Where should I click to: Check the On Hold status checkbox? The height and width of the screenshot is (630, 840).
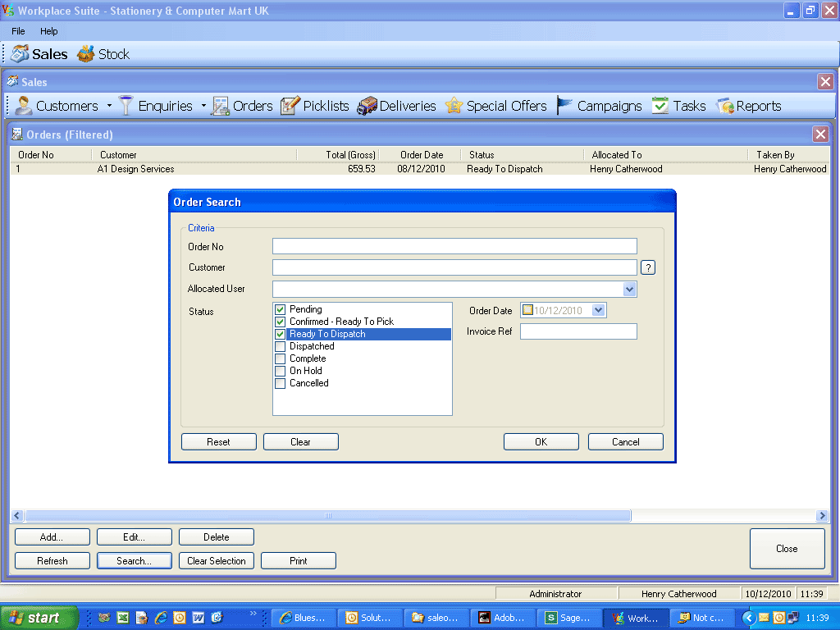click(281, 372)
